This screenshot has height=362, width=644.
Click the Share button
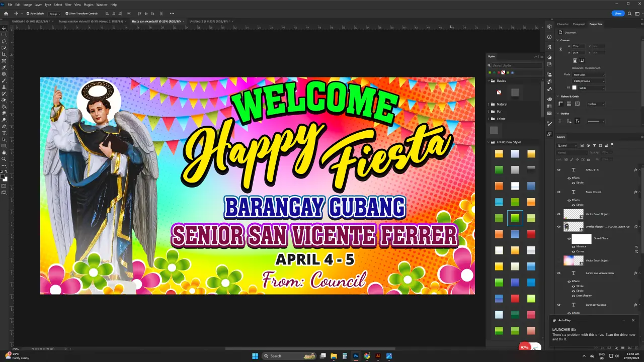pyautogui.click(x=618, y=14)
